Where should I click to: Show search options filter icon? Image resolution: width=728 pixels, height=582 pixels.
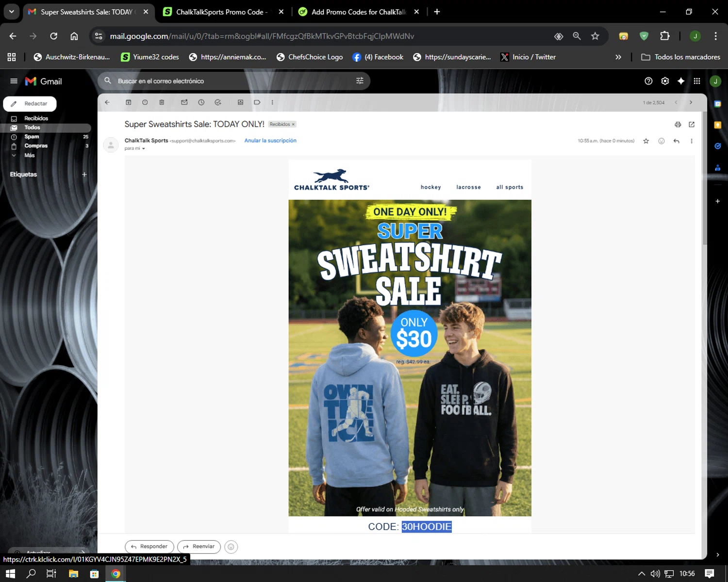click(360, 81)
